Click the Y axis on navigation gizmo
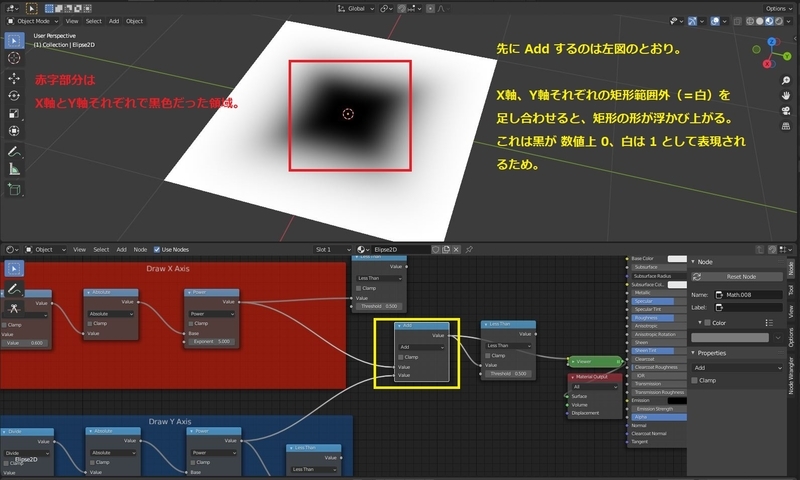The image size is (800, 480). point(787,56)
